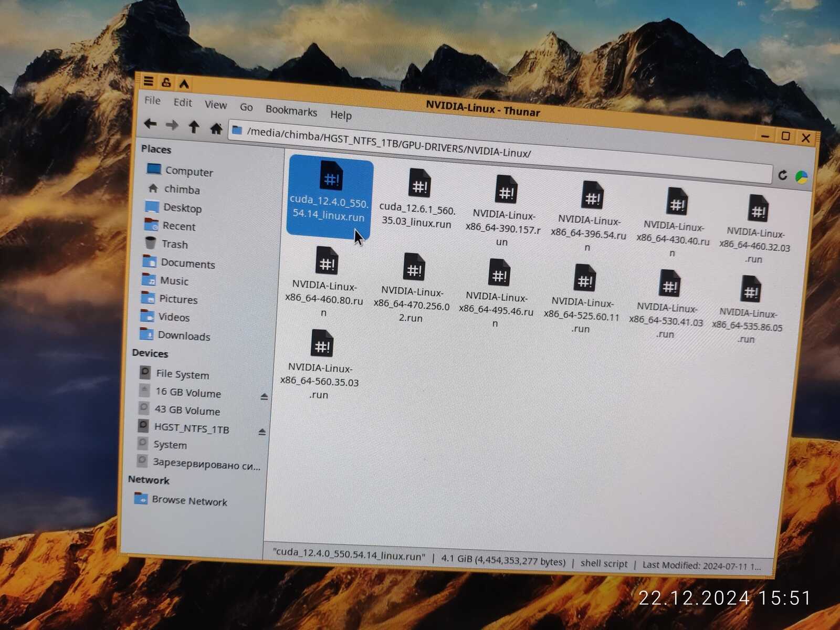Open Trash in the sidebar
This screenshot has height=630, width=840.
click(166, 244)
